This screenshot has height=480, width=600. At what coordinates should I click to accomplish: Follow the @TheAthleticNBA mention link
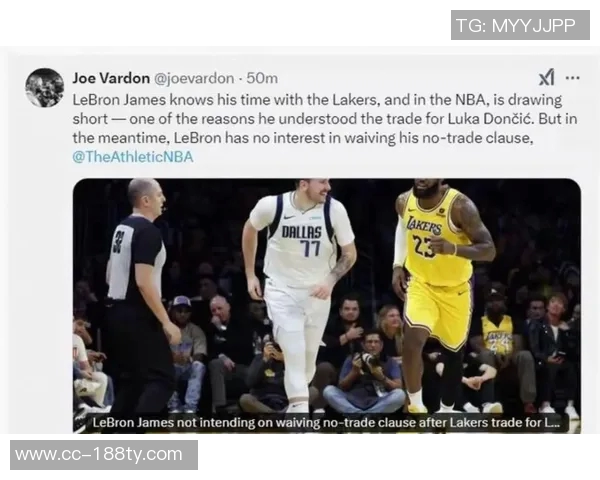[133, 157]
